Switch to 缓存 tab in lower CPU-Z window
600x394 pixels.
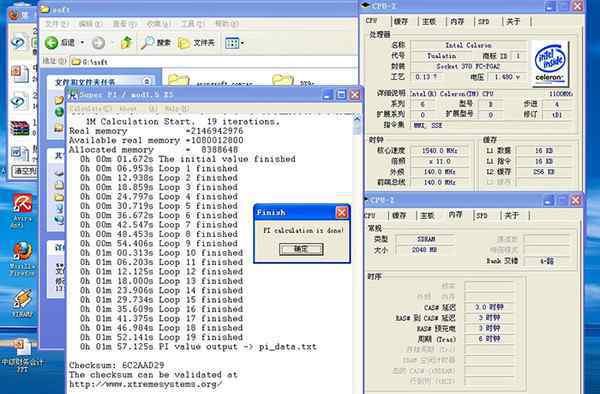pyautogui.click(x=399, y=216)
